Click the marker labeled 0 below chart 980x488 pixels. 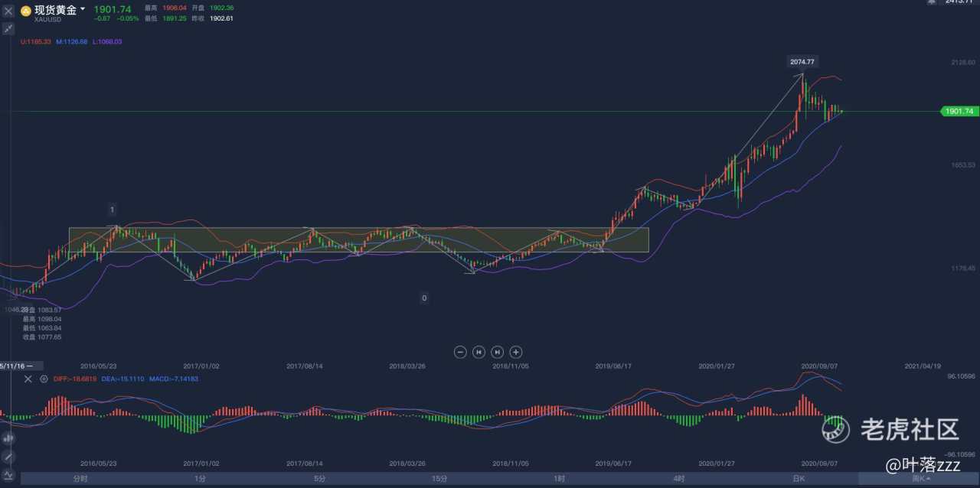pyautogui.click(x=424, y=298)
